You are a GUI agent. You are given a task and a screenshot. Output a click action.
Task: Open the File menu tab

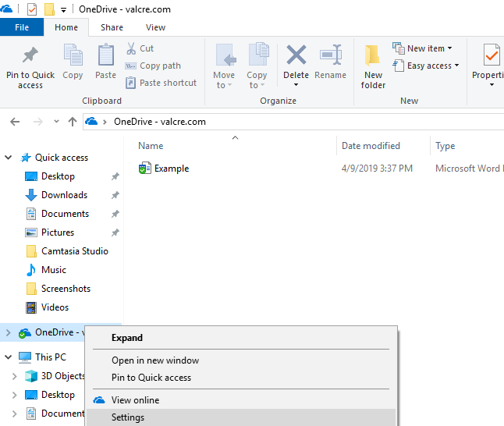tap(22, 27)
